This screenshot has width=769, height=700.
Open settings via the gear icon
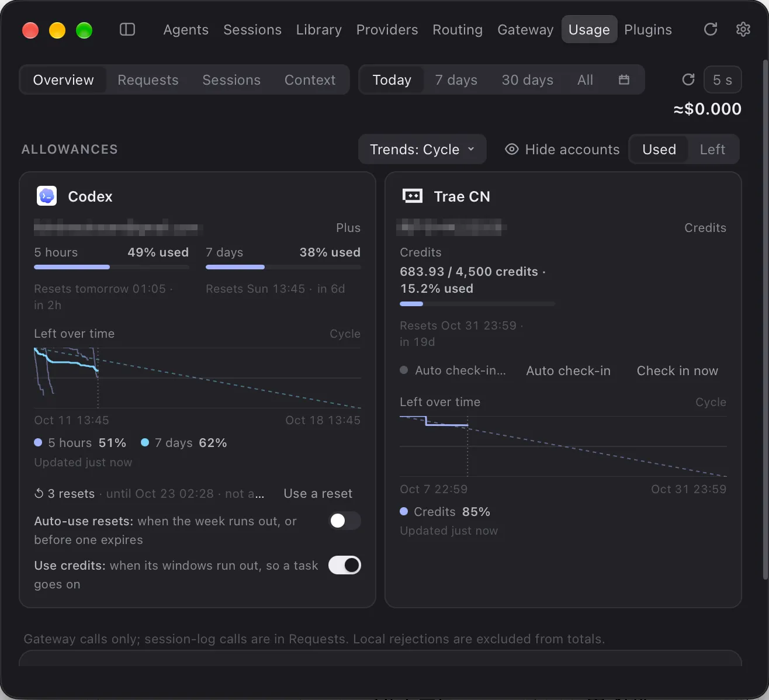(743, 29)
